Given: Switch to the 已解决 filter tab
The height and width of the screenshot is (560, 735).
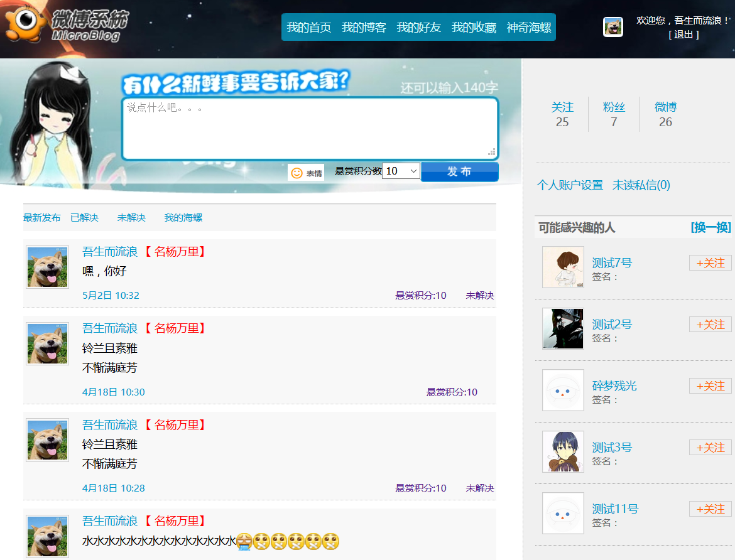Looking at the screenshot, I should (x=84, y=217).
